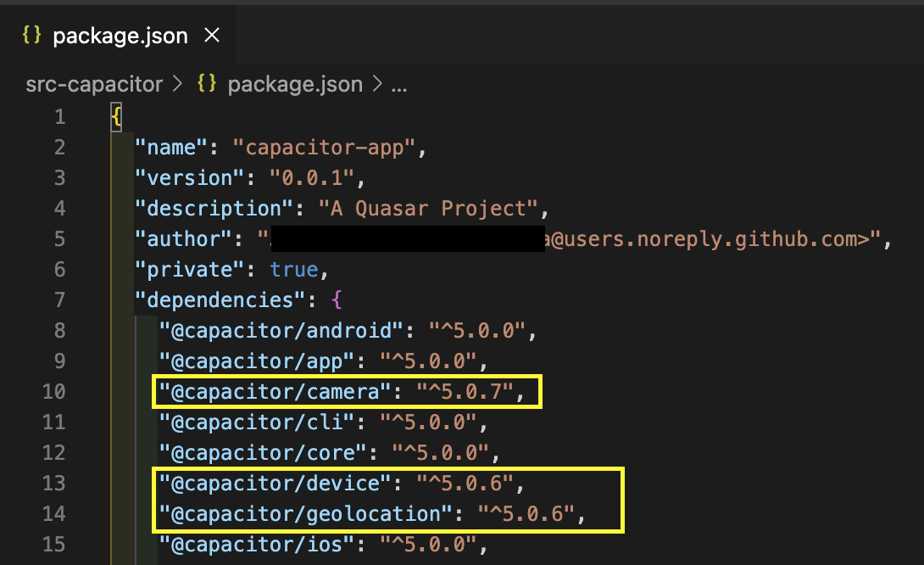Place cursor on the opening brace on line 1
The image size is (924, 565).
(116, 117)
